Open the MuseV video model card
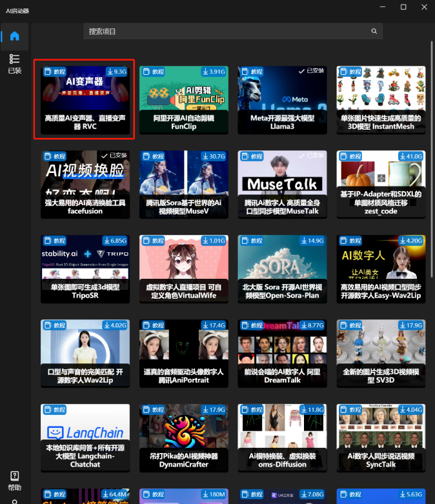435x504 pixels. 183,185
